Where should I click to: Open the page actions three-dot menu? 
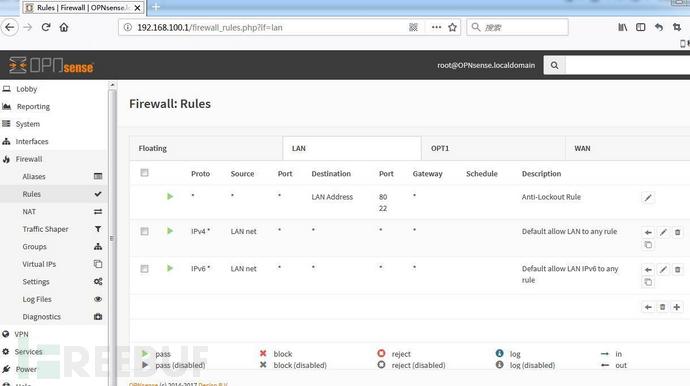[436, 27]
